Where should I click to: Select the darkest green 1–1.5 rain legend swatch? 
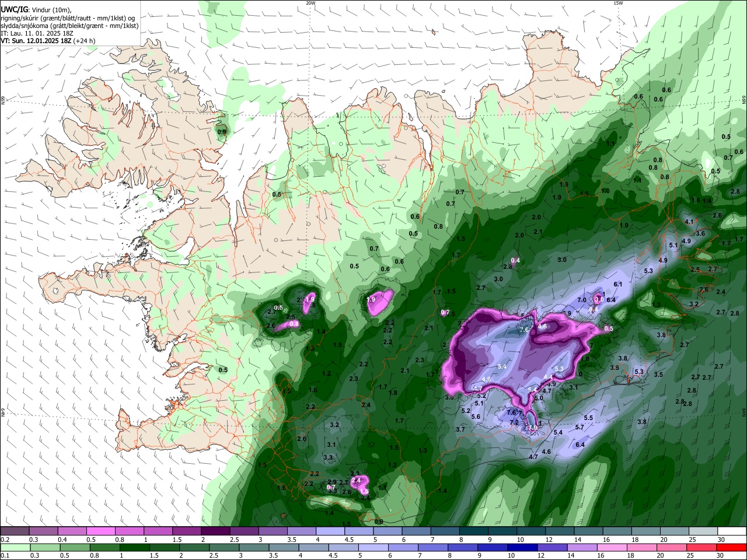pyautogui.click(x=134, y=547)
